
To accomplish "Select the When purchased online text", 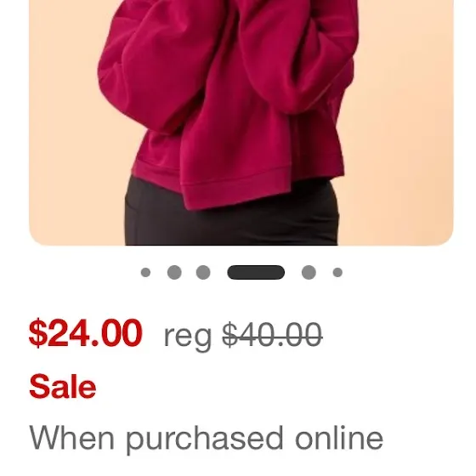I will [206, 439].
